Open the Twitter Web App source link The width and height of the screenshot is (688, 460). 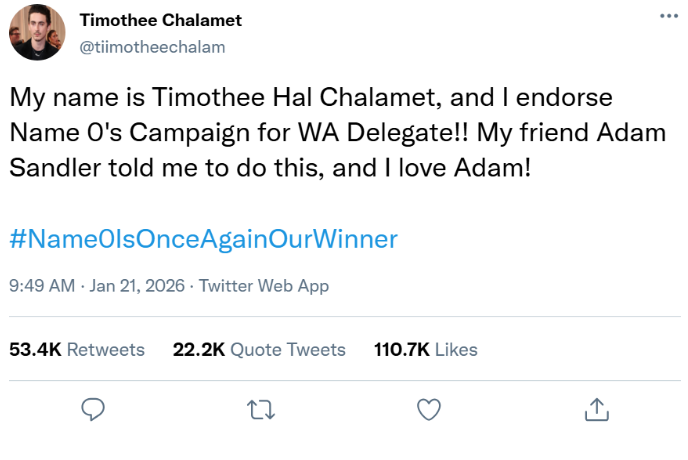264,285
